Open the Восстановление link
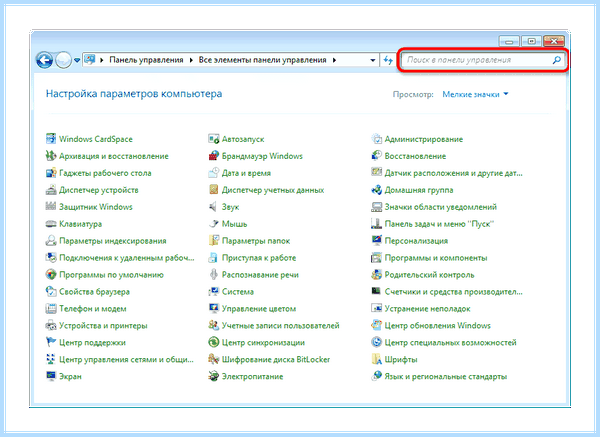 pos(415,156)
